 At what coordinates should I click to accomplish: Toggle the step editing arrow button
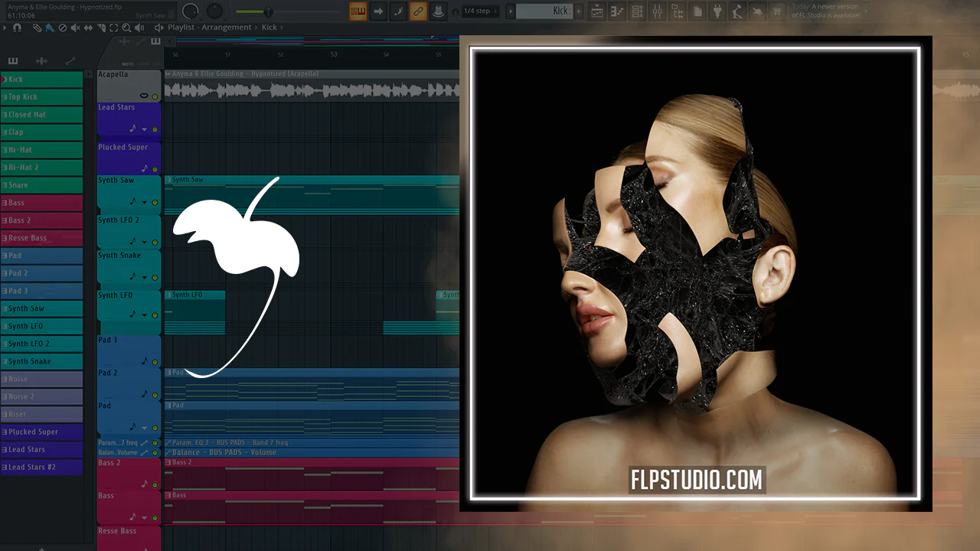tap(378, 11)
